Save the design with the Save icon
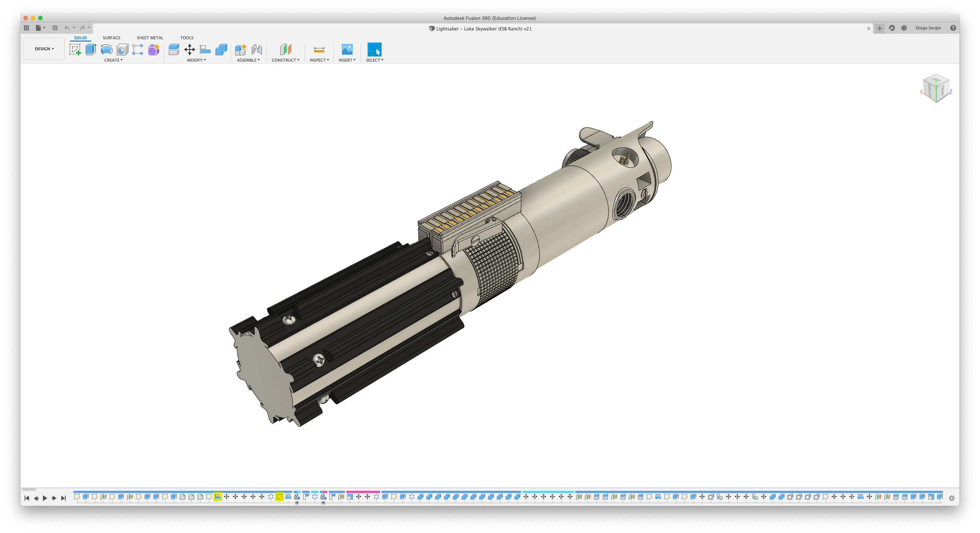 [x=55, y=28]
